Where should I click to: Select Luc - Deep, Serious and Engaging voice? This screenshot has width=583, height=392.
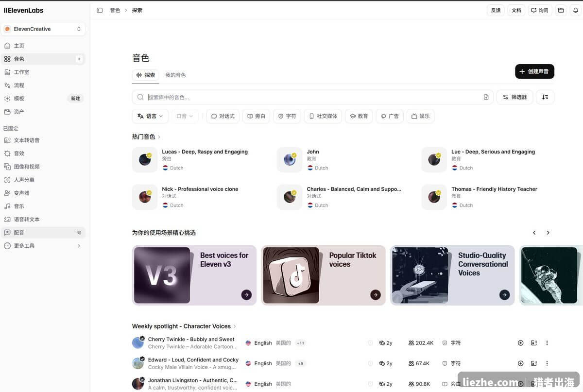pyautogui.click(x=493, y=152)
